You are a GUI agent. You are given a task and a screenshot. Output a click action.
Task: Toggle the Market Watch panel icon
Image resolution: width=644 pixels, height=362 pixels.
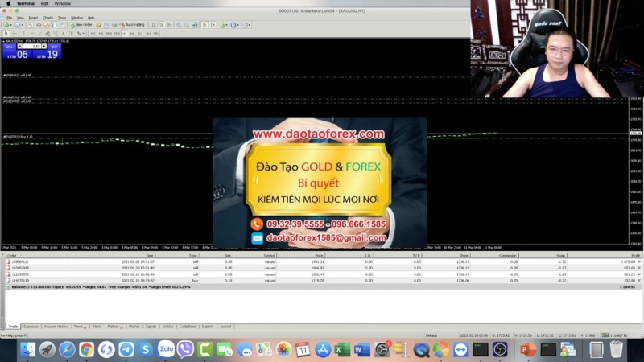[31, 25]
